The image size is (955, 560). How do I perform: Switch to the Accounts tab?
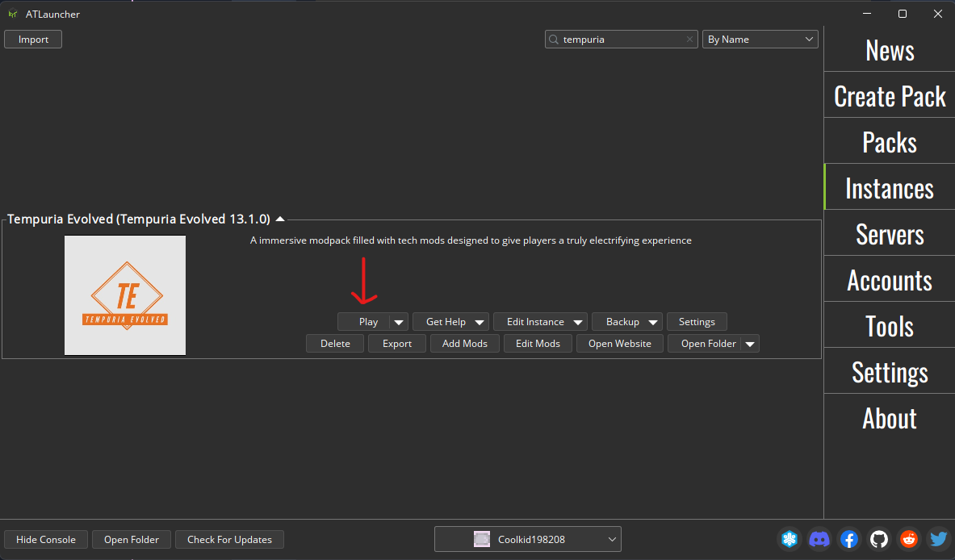(890, 279)
